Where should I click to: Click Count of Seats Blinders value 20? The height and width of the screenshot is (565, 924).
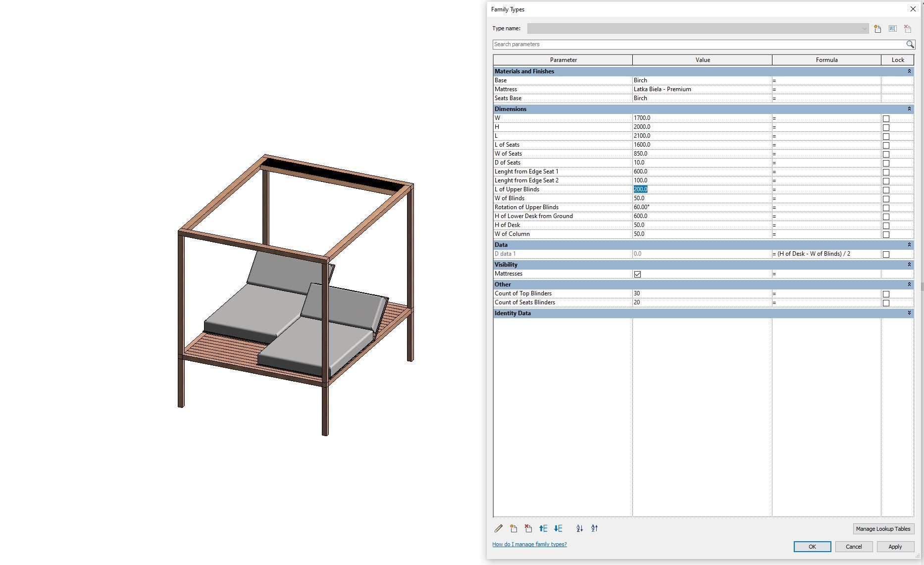(702, 302)
